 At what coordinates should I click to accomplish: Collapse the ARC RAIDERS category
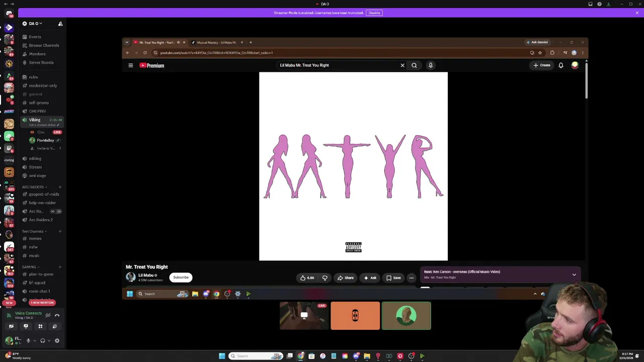tap(34, 187)
